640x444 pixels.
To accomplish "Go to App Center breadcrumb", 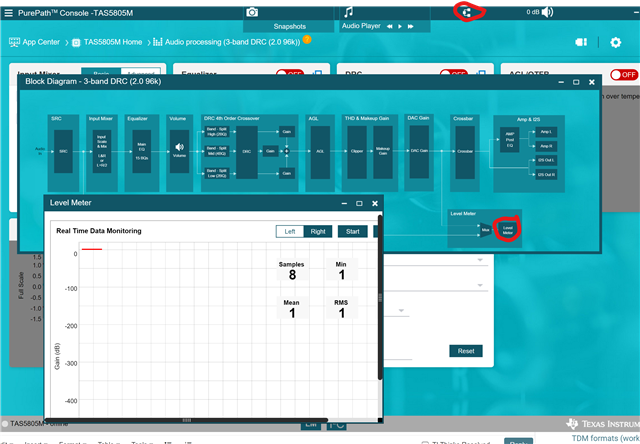I will [x=34, y=42].
